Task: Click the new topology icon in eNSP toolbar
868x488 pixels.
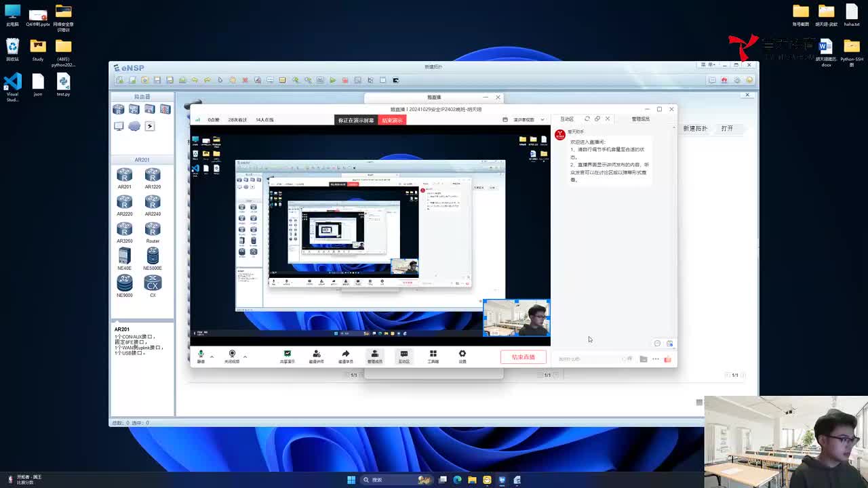Action: 119,80
